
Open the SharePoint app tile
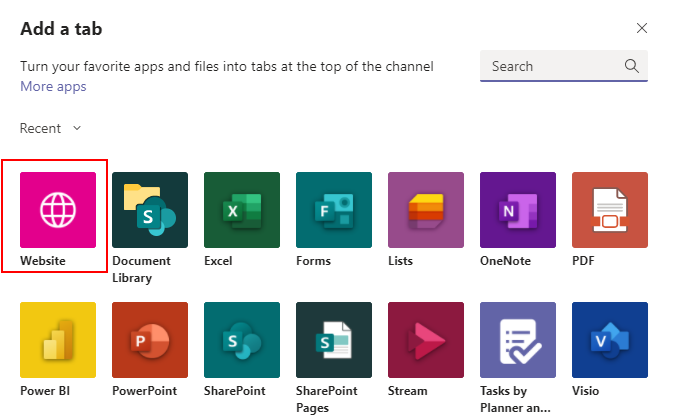click(242, 340)
